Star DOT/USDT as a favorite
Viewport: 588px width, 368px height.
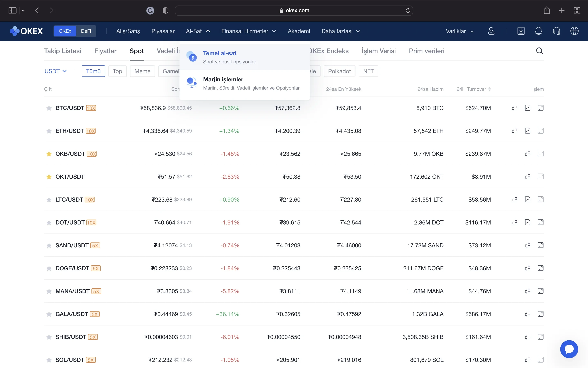coord(49,222)
